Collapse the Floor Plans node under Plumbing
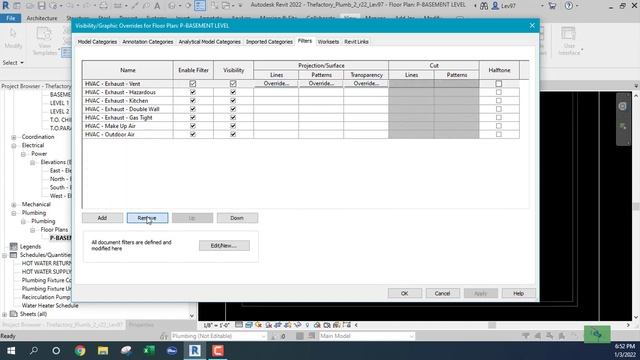The width and height of the screenshot is (640, 360). click(33, 230)
